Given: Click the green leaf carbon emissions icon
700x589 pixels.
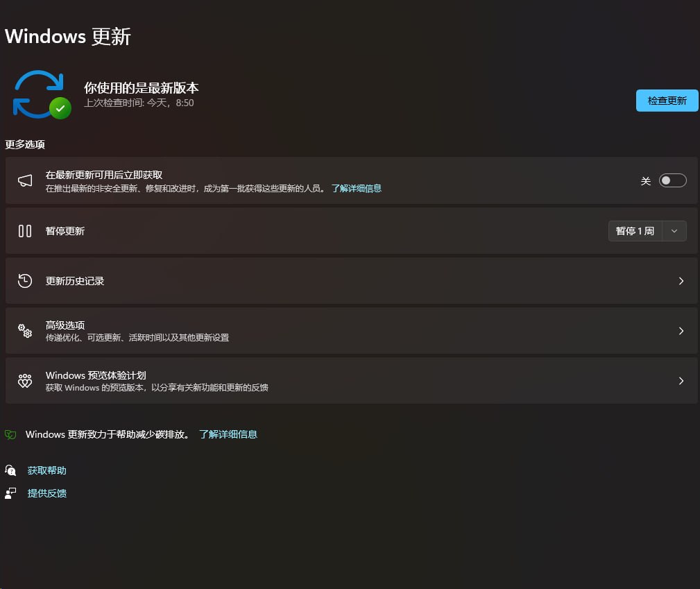Looking at the screenshot, I should [10, 434].
